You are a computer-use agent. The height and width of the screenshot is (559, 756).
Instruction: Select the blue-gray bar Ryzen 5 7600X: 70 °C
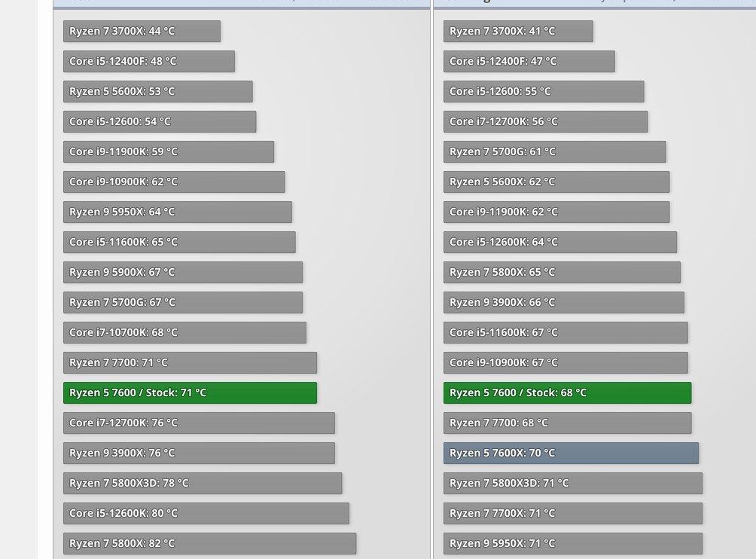(x=571, y=453)
